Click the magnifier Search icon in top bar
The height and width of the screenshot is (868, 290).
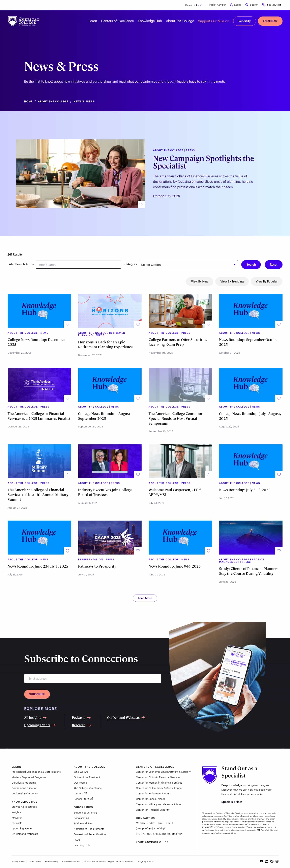[x=247, y=5]
